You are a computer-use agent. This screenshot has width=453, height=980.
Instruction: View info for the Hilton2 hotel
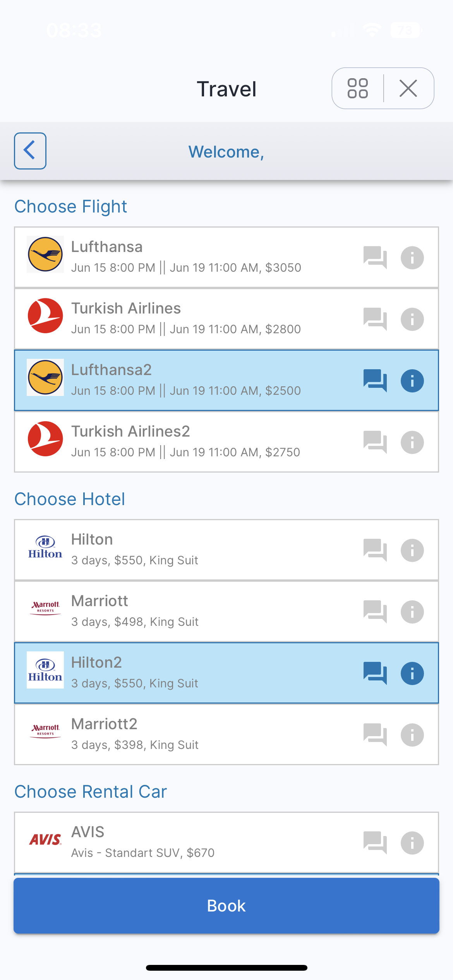[412, 673]
